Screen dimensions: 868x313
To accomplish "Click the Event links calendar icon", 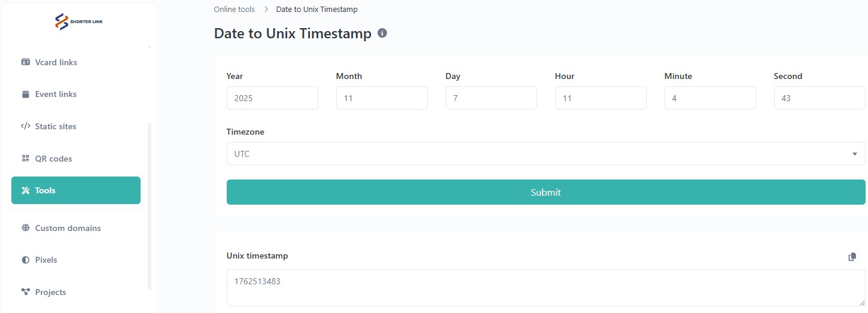I will click(x=26, y=94).
